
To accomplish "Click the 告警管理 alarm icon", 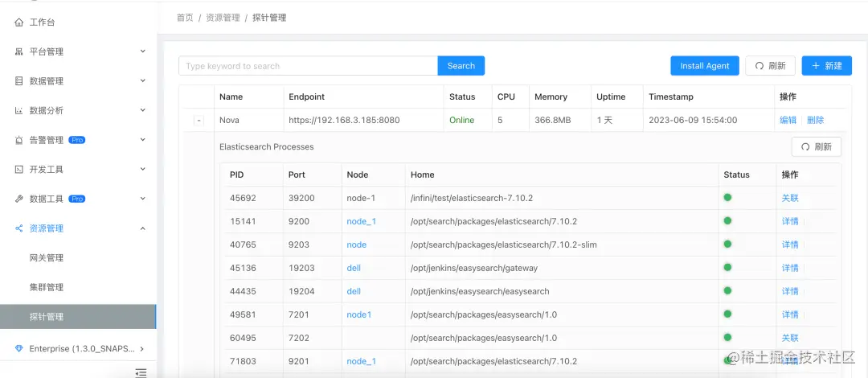I will (x=18, y=140).
